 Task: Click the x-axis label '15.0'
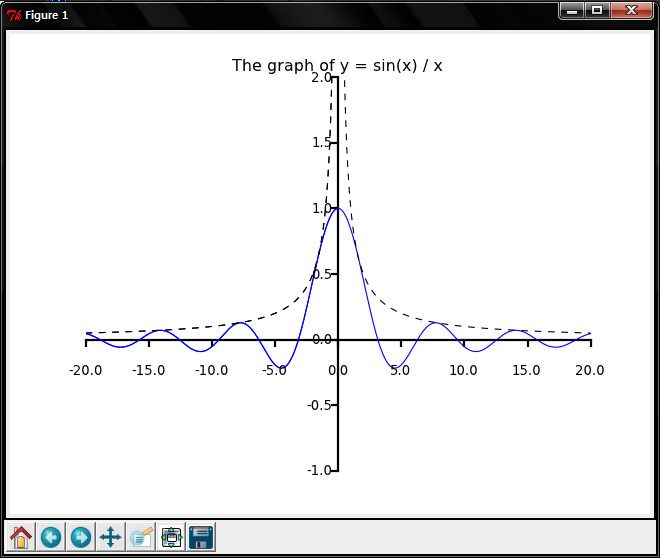(x=527, y=370)
